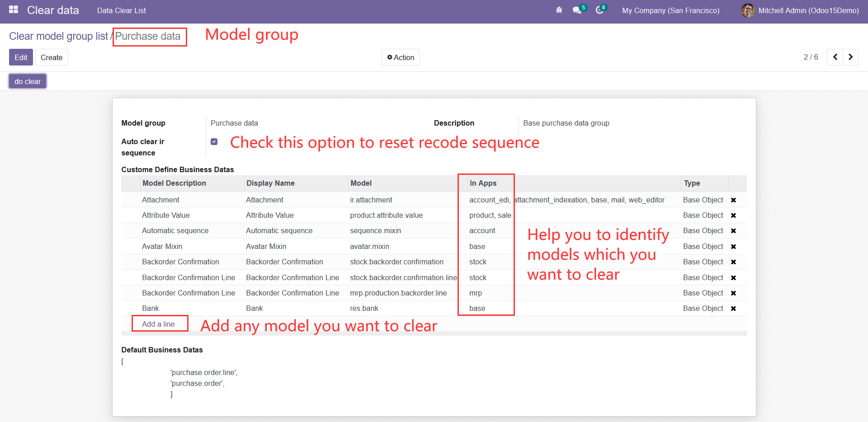The width and height of the screenshot is (868, 422).
Task: Open the activities clock icon
Action: click(x=599, y=10)
